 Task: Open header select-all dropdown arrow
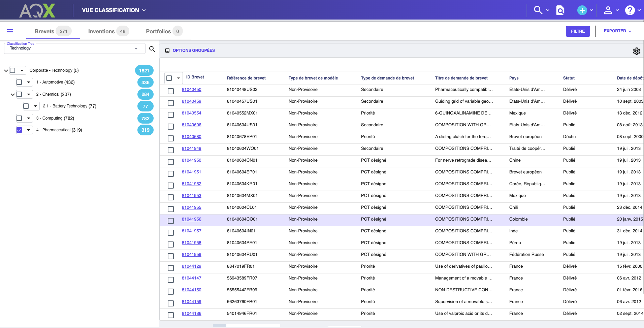pyautogui.click(x=179, y=78)
